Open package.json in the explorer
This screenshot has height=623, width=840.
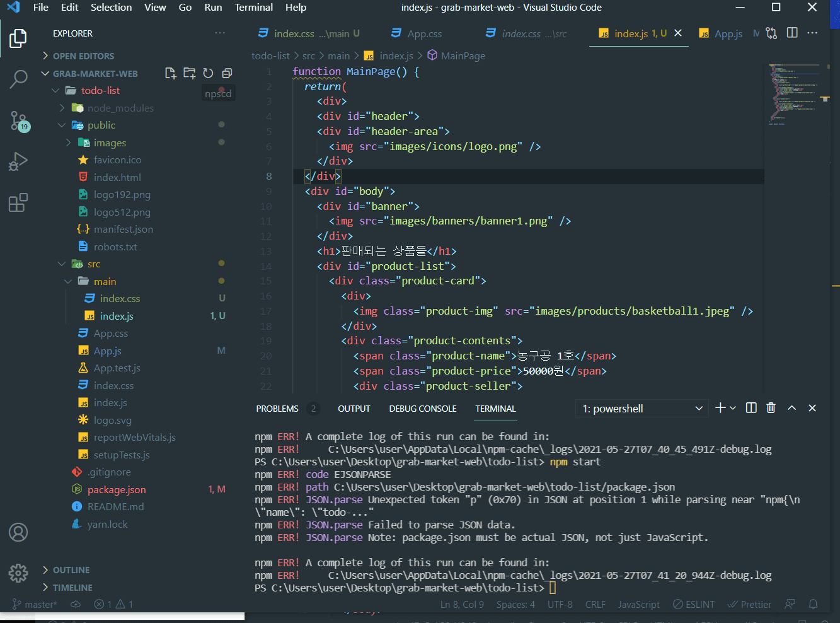(117, 489)
